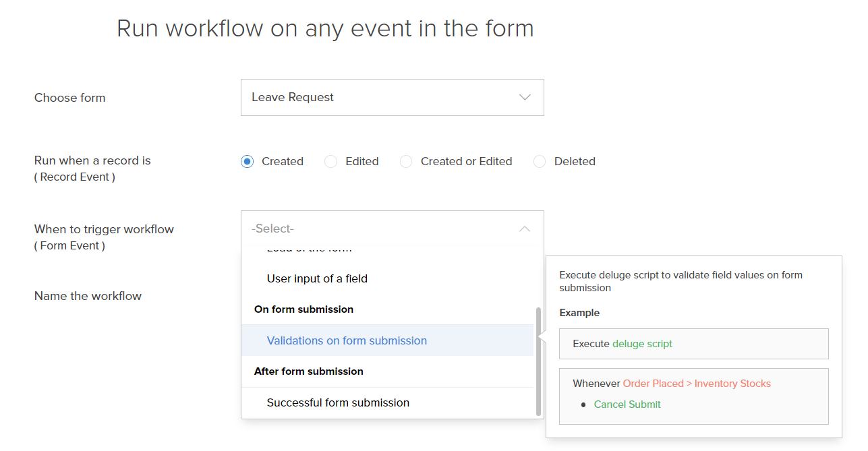The image size is (868, 451).
Task: Choose the Created or Edited radio button
Action: [x=406, y=162]
